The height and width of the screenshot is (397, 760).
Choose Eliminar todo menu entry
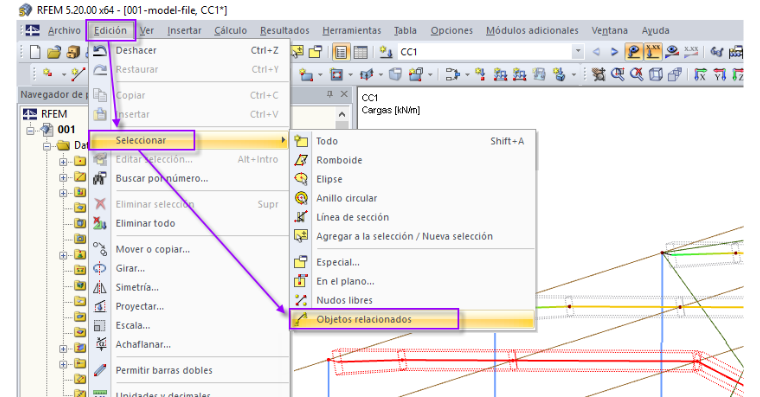[189, 223]
